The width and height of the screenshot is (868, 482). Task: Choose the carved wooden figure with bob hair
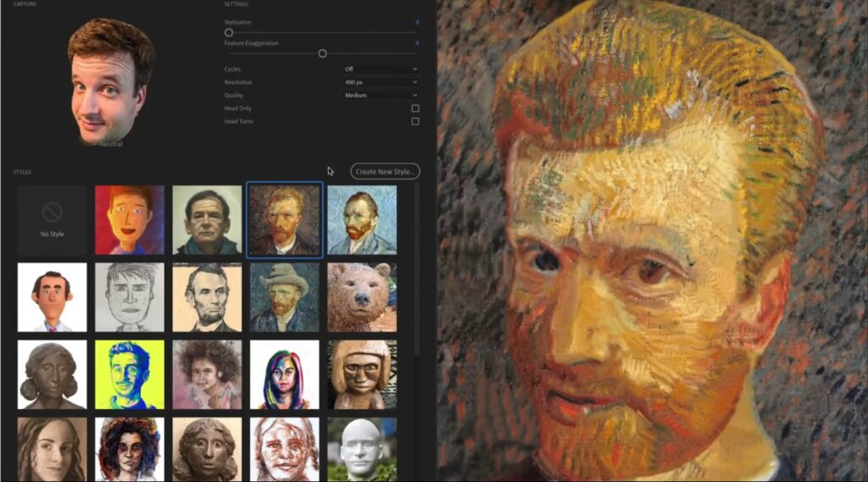(362, 374)
